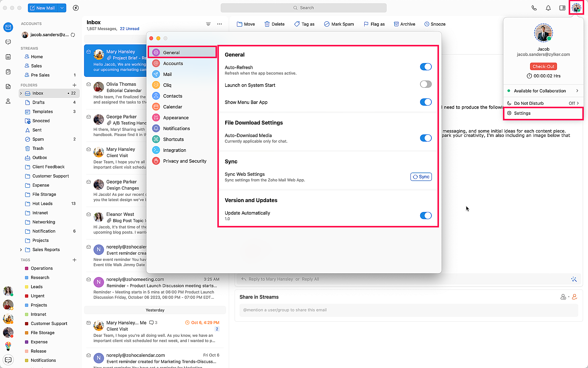Expand the Sales Reports folder
Image resolution: width=588 pixels, height=368 pixels.
pyautogui.click(x=21, y=250)
